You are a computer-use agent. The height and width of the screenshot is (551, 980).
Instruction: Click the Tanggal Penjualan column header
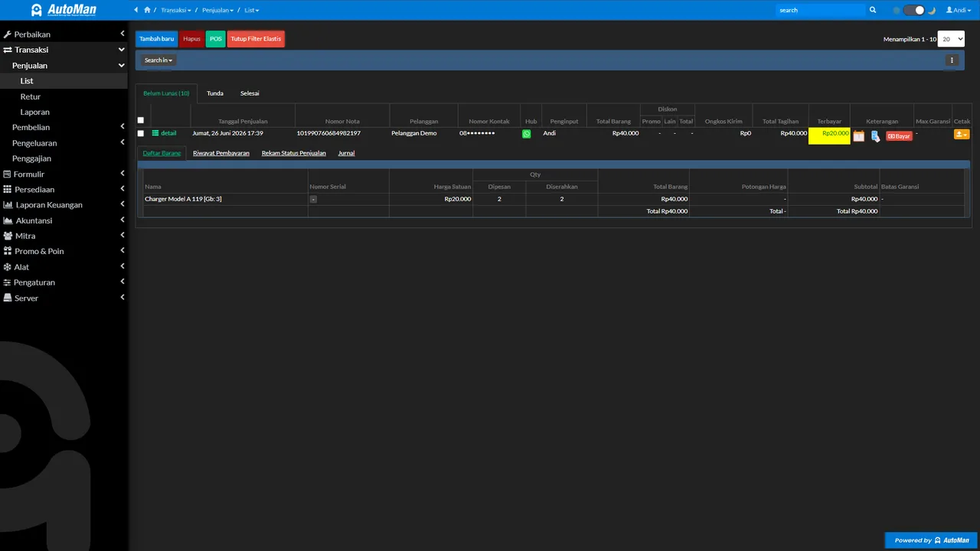[x=243, y=122]
